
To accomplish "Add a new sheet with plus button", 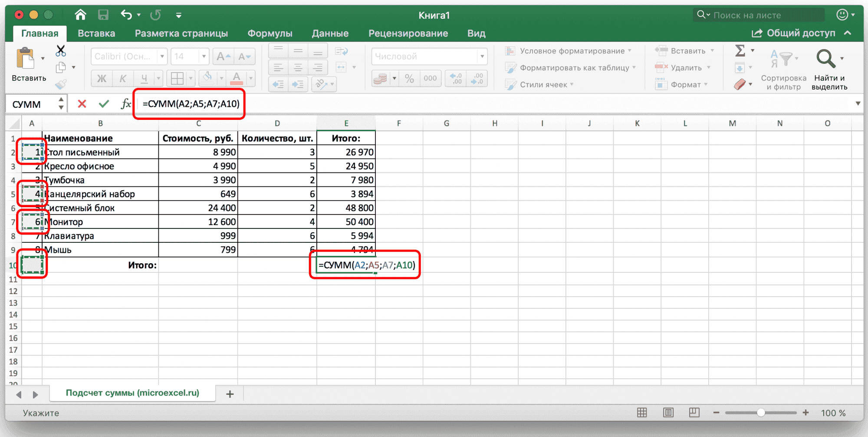I will coord(230,394).
